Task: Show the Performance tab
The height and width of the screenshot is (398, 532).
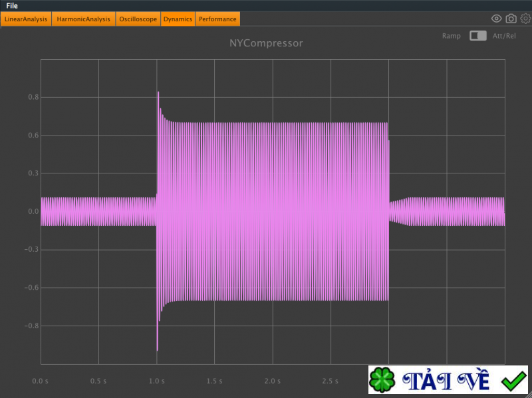Action: click(217, 19)
